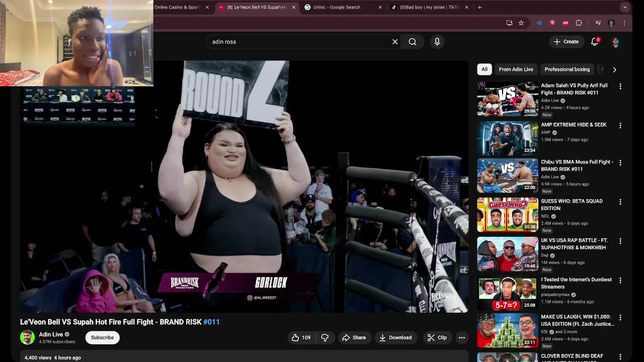Clear the 'adin ross' search query
Image resolution: width=644 pixels, height=362 pixels.
point(395,42)
